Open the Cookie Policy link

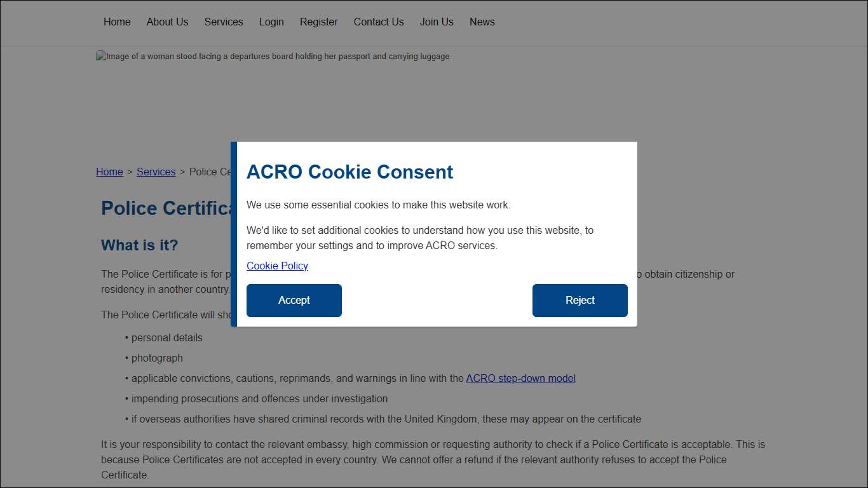coord(277,266)
